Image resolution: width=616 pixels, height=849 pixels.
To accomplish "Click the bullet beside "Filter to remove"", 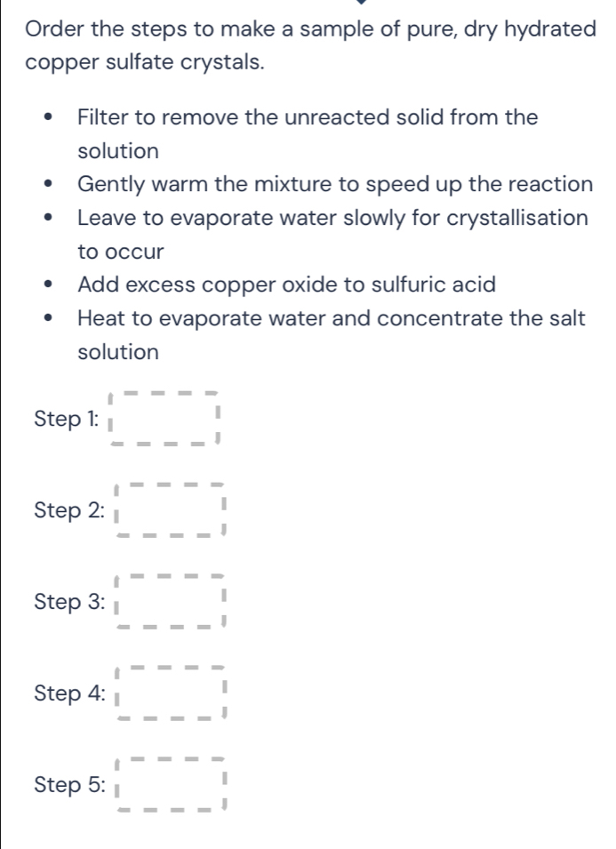I will click(x=50, y=118).
